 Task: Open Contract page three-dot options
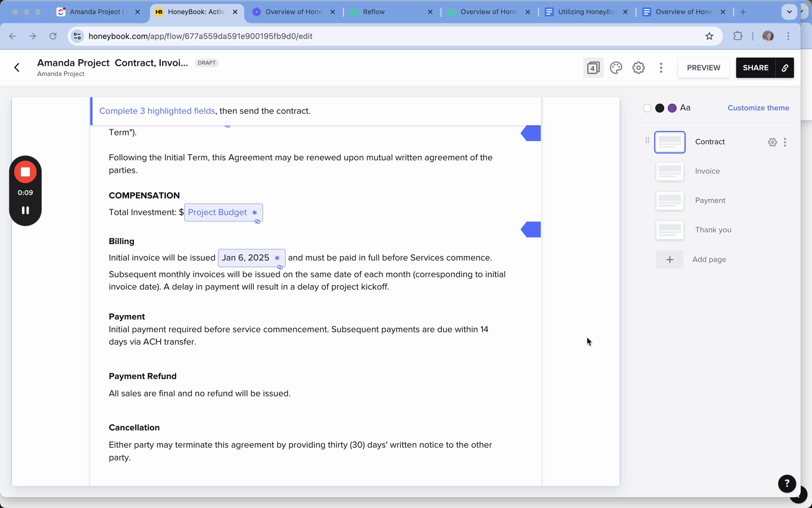click(785, 142)
